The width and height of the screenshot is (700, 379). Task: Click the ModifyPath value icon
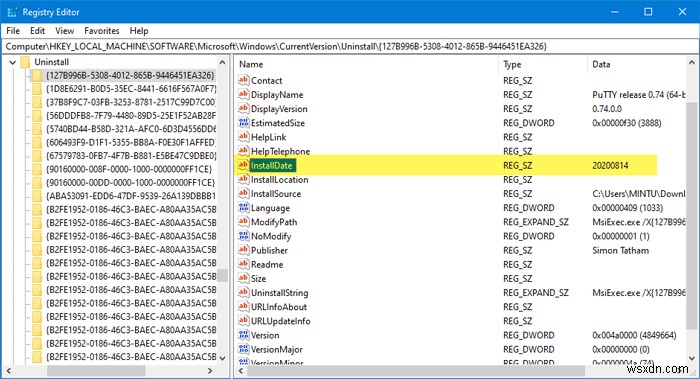pos(243,222)
